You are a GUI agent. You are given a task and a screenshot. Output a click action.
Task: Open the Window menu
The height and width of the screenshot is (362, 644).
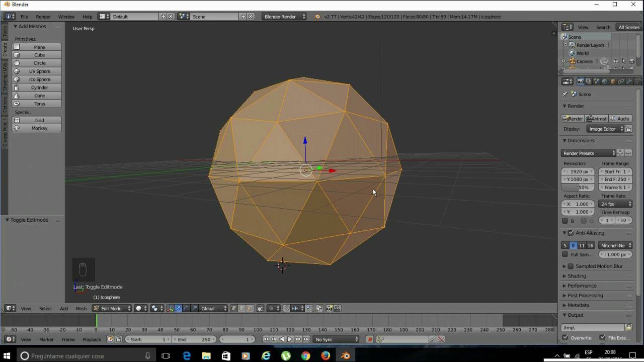66,17
